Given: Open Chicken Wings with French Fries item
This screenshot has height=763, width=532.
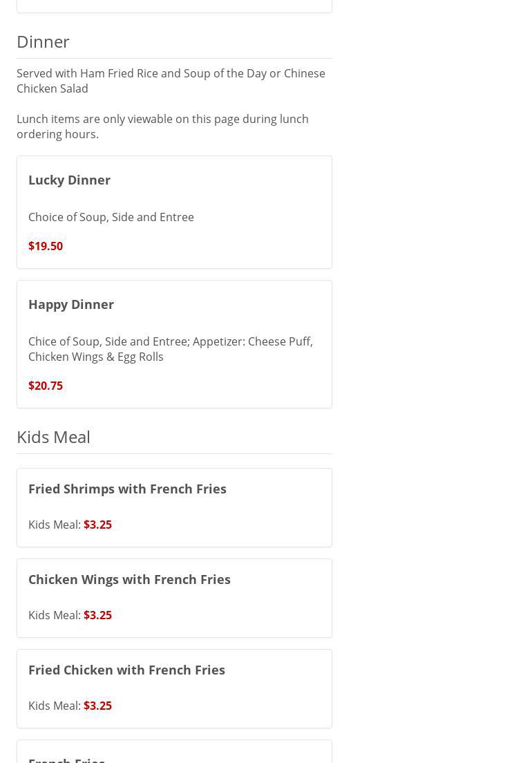Looking at the screenshot, I should tap(129, 579).
